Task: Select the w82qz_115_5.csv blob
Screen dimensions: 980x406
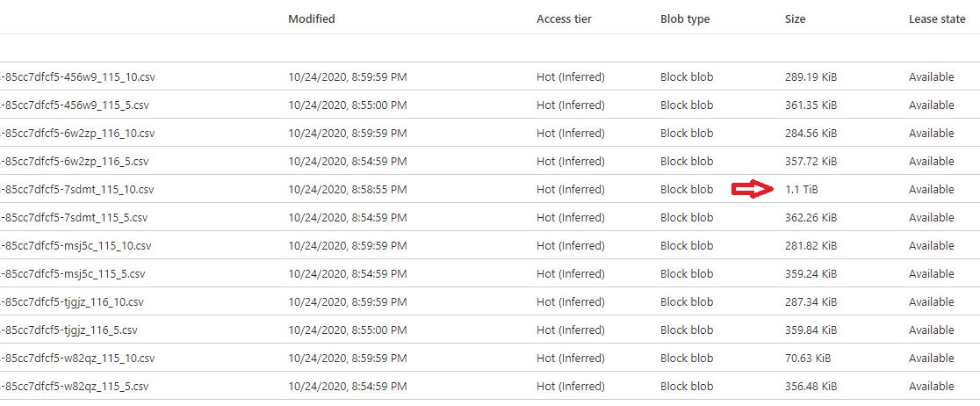Action: point(75,387)
